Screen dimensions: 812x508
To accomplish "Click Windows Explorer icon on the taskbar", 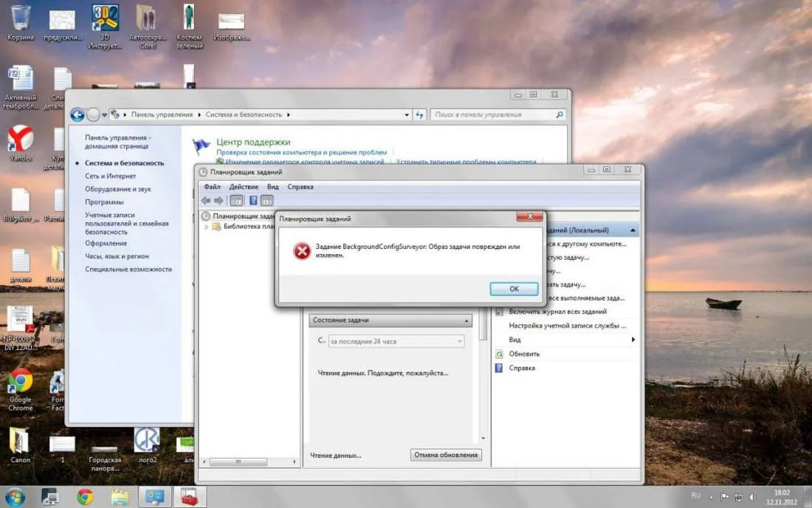I will tap(120, 497).
